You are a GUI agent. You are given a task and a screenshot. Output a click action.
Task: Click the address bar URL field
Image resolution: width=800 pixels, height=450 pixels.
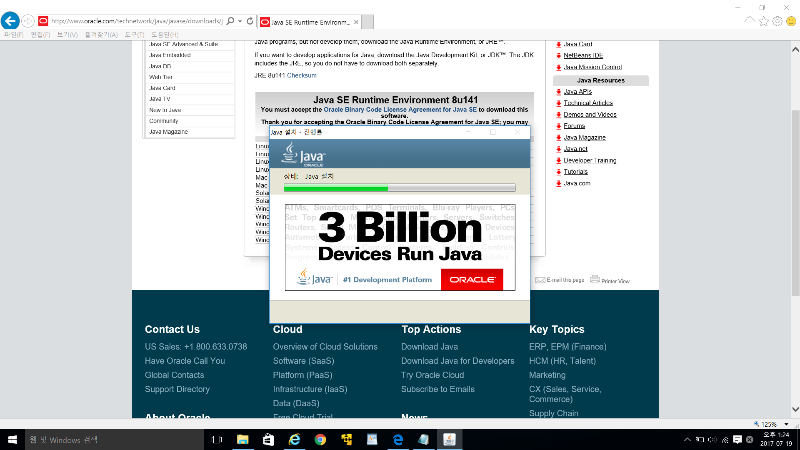137,21
